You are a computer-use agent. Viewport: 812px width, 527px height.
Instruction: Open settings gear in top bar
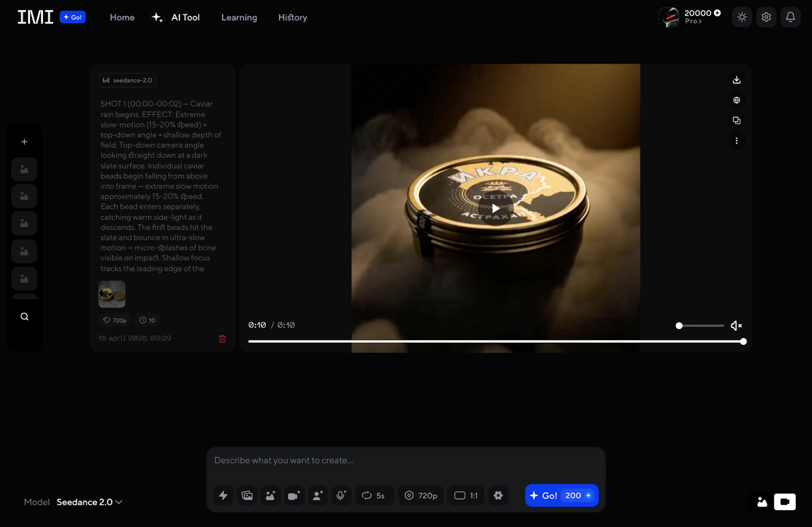coord(766,17)
